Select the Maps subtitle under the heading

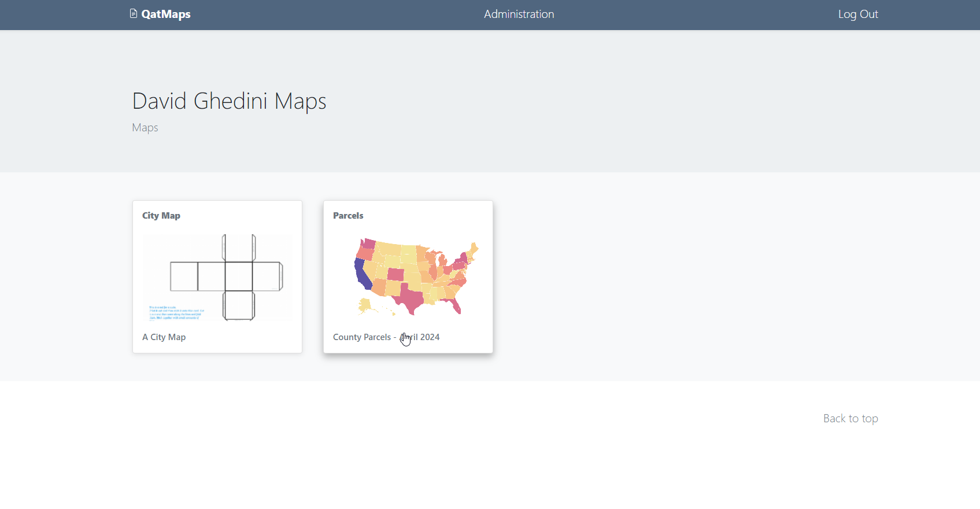tap(145, 128)
